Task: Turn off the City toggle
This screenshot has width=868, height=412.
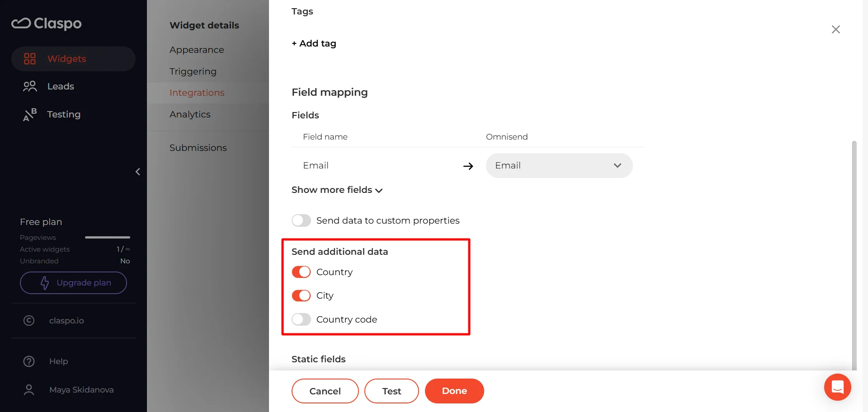Action: (301, 295)
